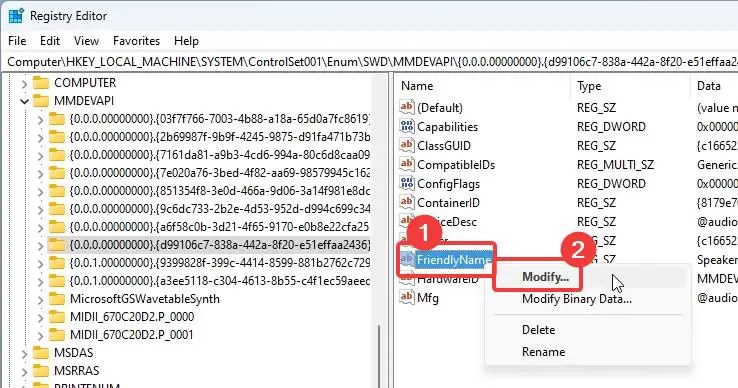Choose Modify Binary Data... in context menu
The image size is (738, 388).
tap(577, 299)
